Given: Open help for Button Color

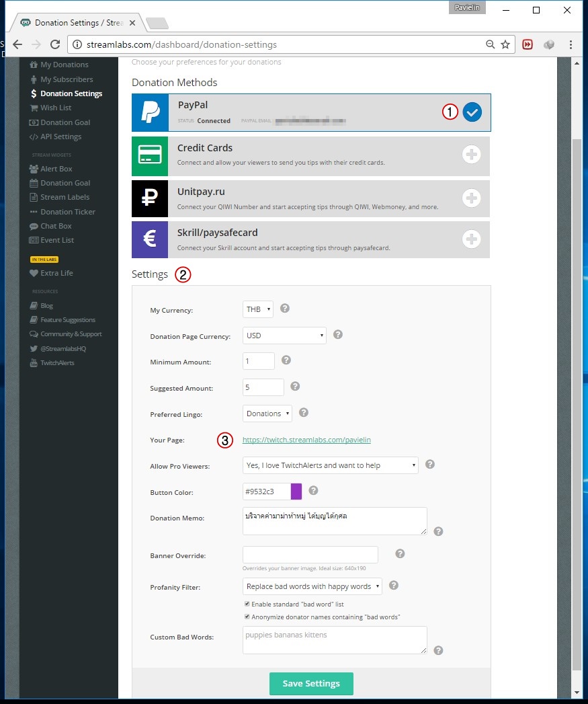Looking at the screenshot, I should pyautogui.click(x=313, y=490).
